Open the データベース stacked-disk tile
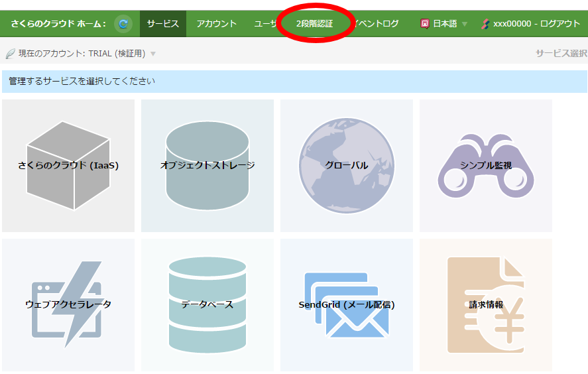588x374 pixels. 207,305
